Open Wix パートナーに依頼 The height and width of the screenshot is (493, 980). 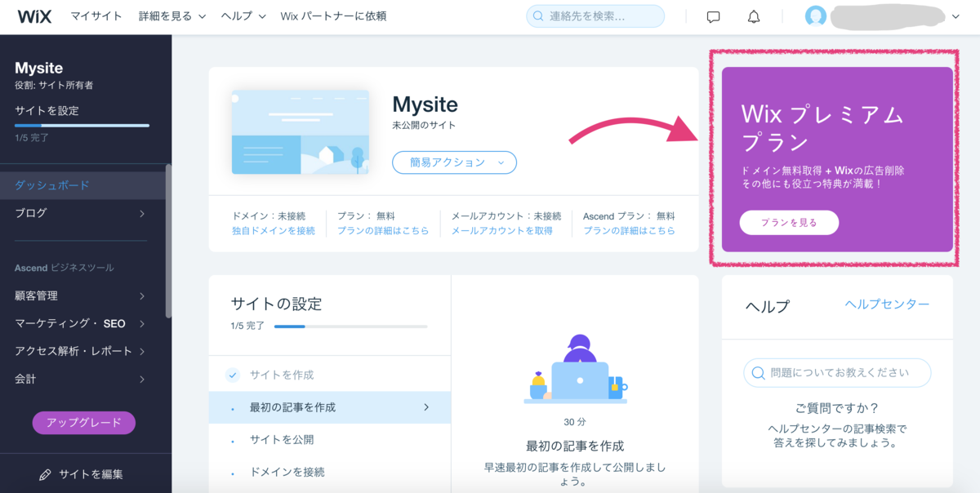click(x=333, y=16)
